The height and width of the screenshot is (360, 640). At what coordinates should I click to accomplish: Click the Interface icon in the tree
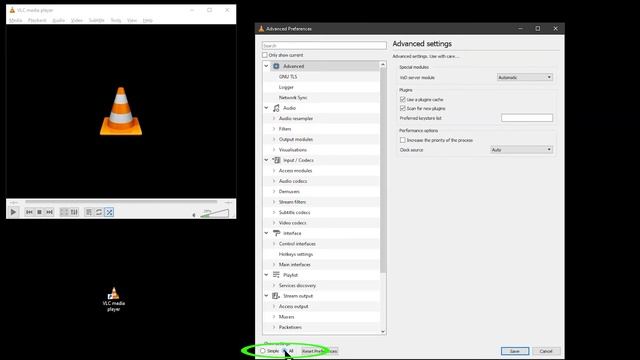[276, 233]
